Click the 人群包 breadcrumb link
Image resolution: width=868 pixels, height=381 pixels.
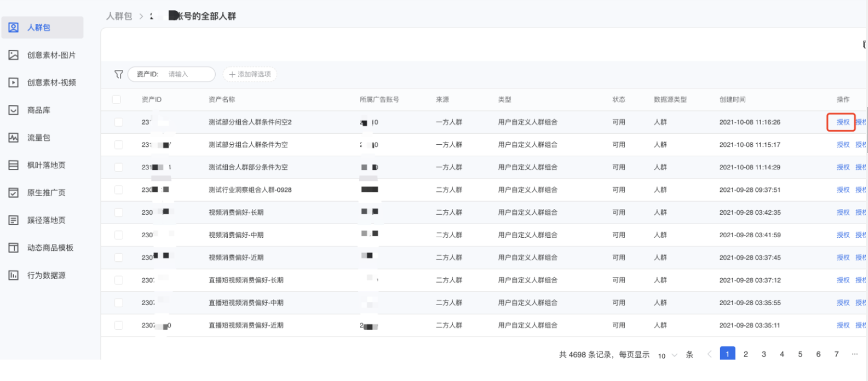119,16
